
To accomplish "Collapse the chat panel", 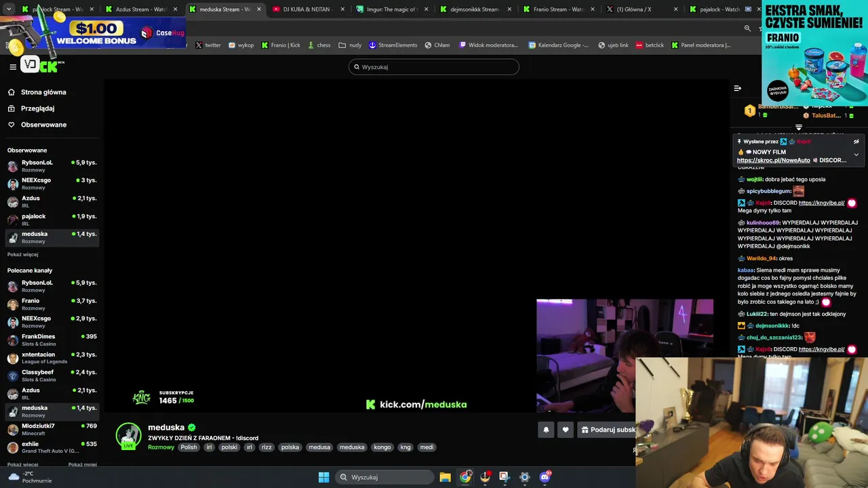I will (737, 88).
